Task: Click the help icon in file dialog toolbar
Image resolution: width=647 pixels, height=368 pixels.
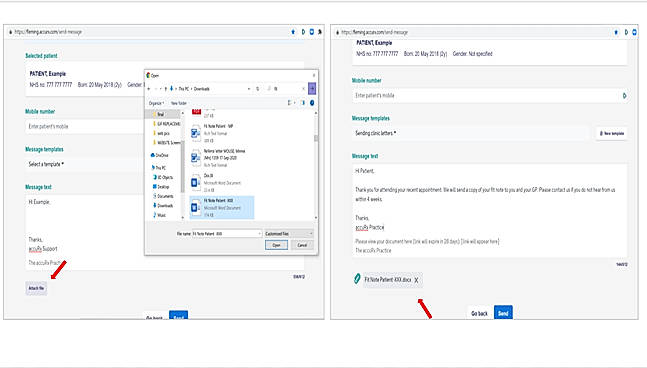Action: [312, 103]
